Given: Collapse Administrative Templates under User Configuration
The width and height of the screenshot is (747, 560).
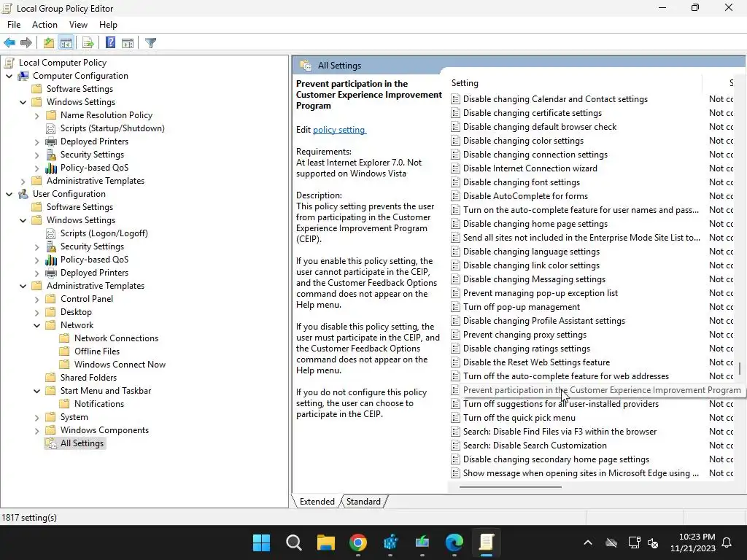Looking at the screenshot, I should 23,286.
